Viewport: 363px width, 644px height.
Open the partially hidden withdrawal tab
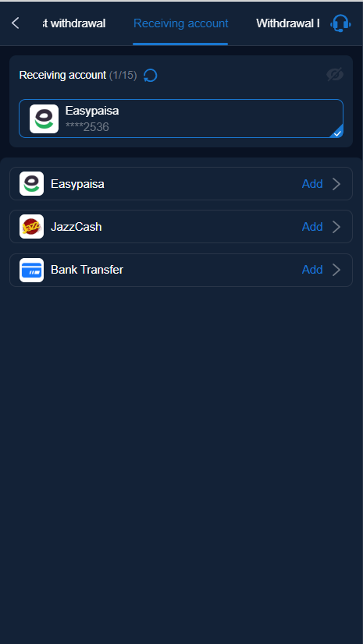pos(74,23)
